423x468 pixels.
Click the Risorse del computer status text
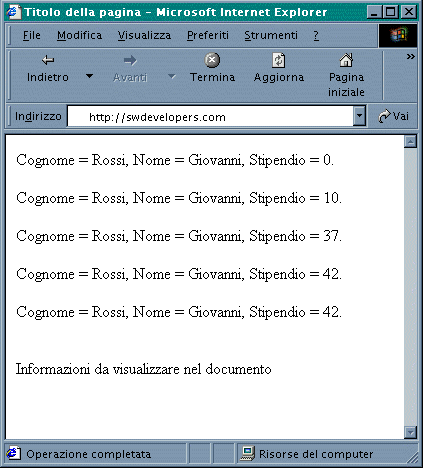[316, 454]
